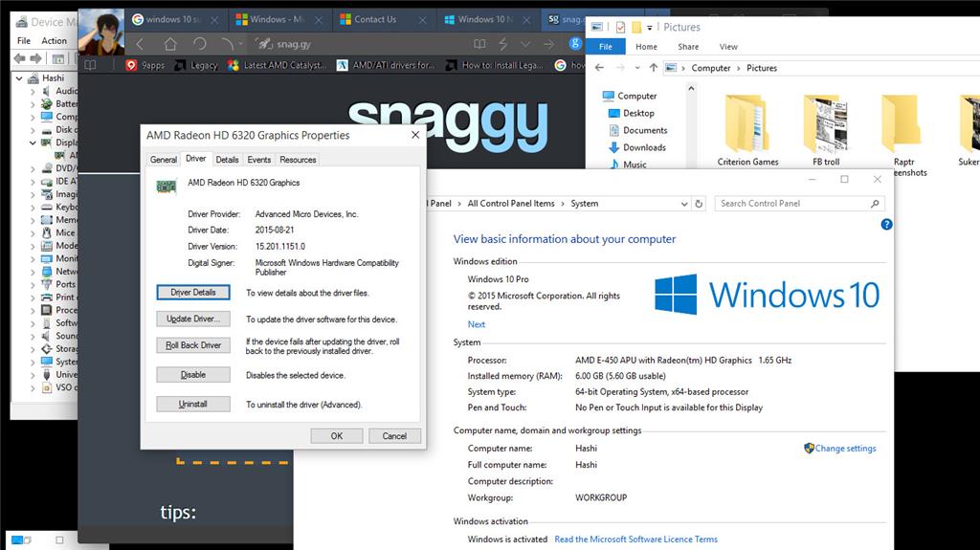Image resolution: width=980 pixels, height=550 pixels.
Task: Click the Search Control Panel field
Action: [799, 204]
